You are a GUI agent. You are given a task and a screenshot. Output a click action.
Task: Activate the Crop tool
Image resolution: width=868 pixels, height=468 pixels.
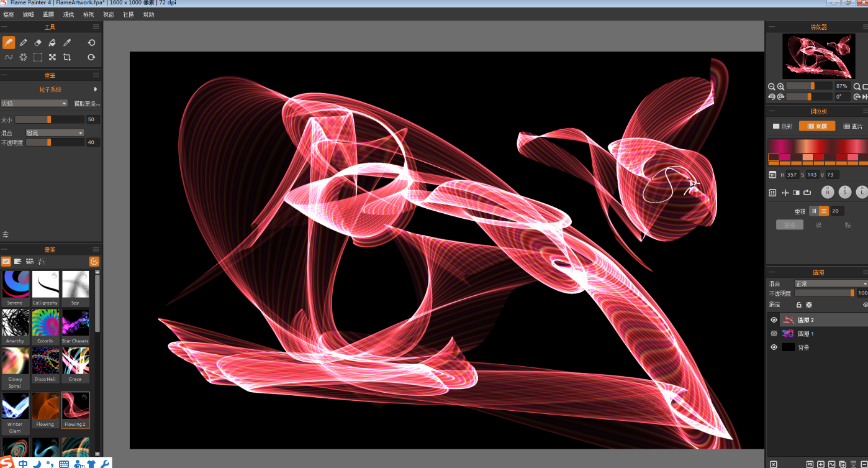67,57
